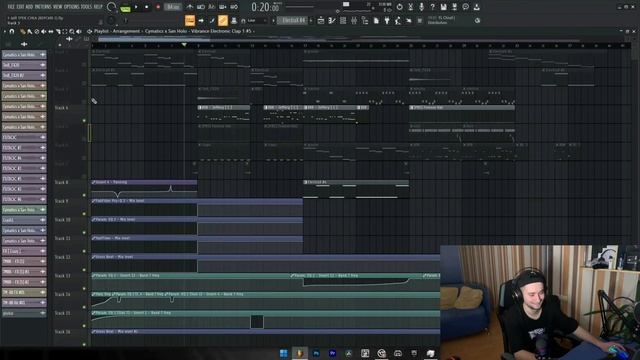The image size is (640, 360).
Task: Toggle the green Song/Pattern mode switch
Action: click(x=125, y=7)
